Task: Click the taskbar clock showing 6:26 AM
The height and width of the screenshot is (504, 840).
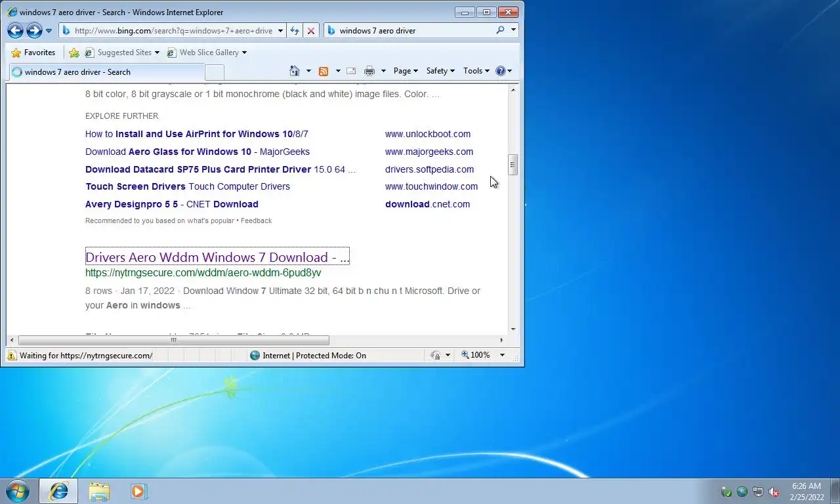Action: tap(807, 492)
